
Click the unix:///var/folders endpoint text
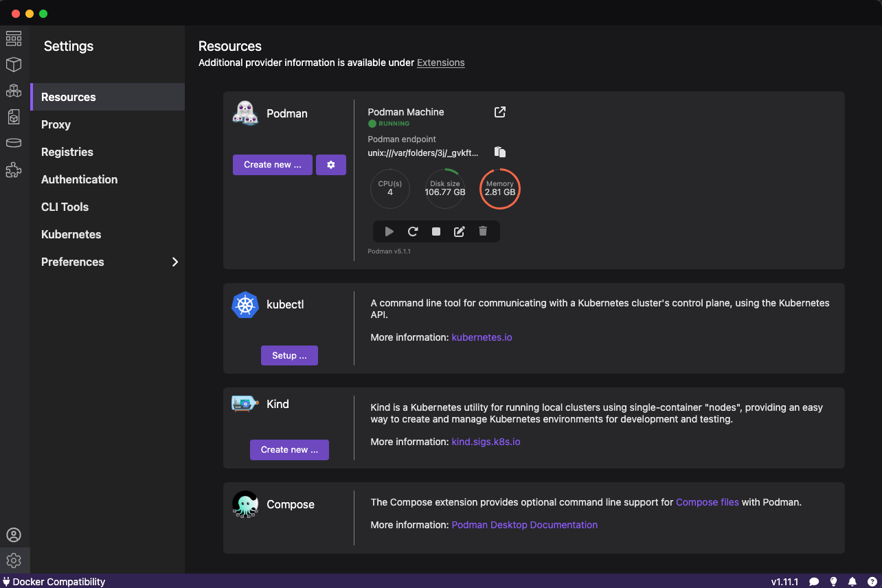[x=423, y=153]
